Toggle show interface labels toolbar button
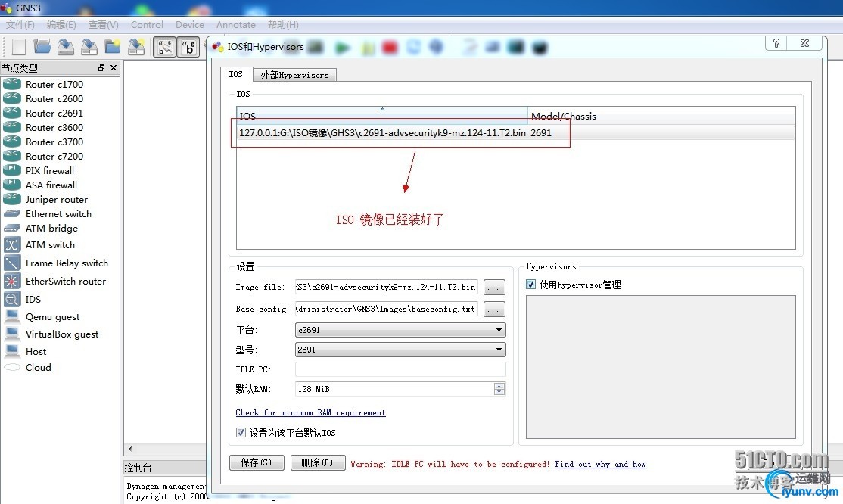The image size is (843, 504). 164,48
